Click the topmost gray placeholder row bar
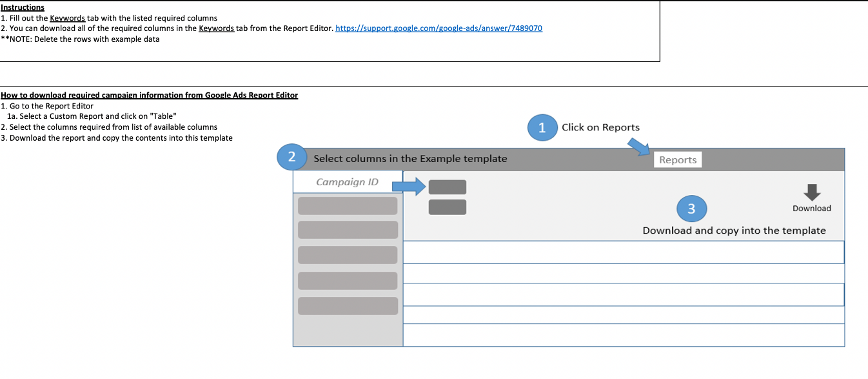The width and height of the screenshot is (868, 379). point(347,205)
